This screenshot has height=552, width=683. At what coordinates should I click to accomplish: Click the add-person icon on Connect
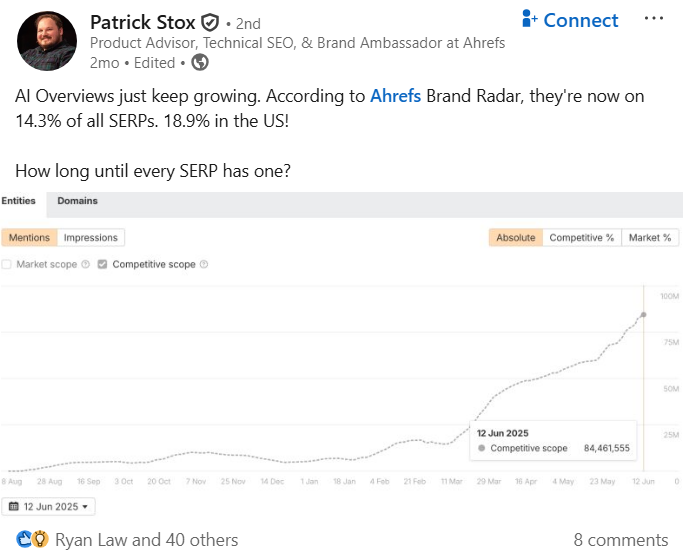click(x=529, y=19)
